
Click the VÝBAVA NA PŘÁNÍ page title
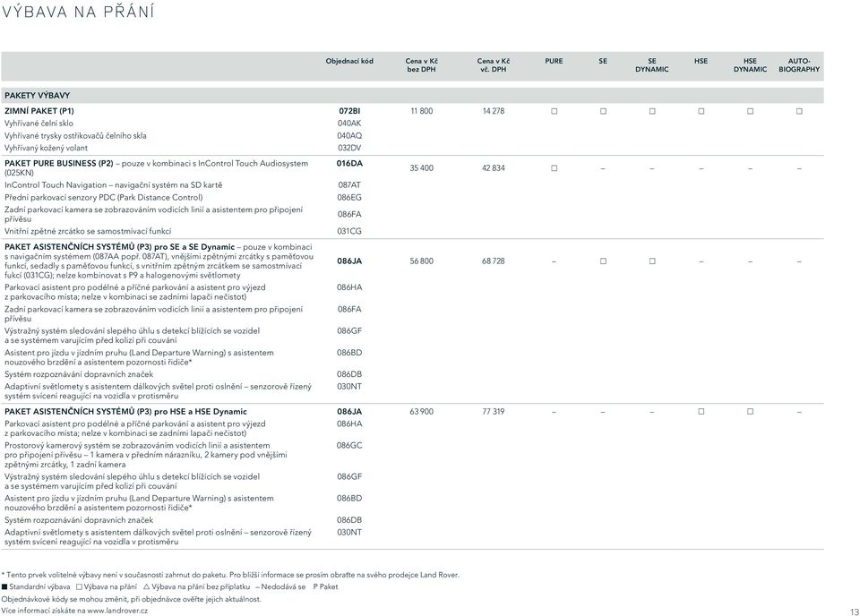click(x=79, y=12)
